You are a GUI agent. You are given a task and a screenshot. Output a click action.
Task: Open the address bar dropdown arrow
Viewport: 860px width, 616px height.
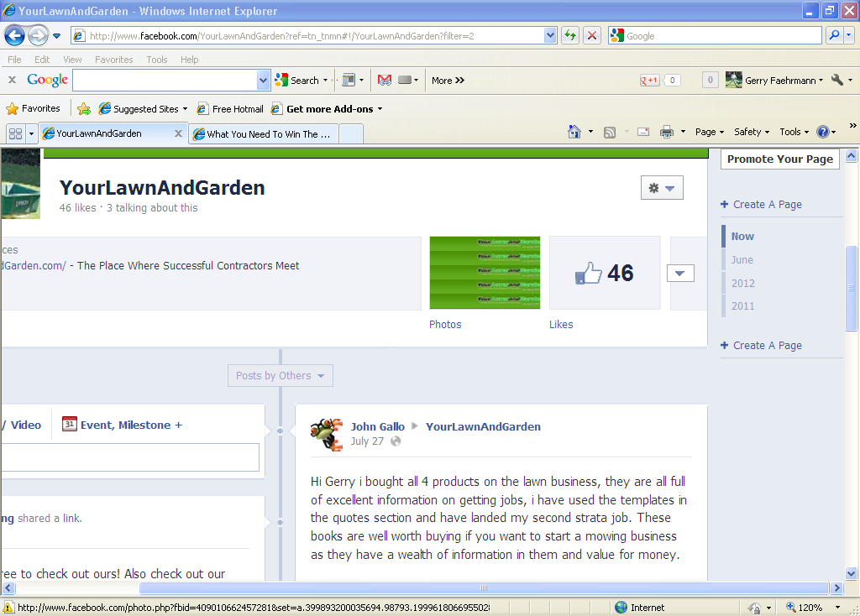550,35
